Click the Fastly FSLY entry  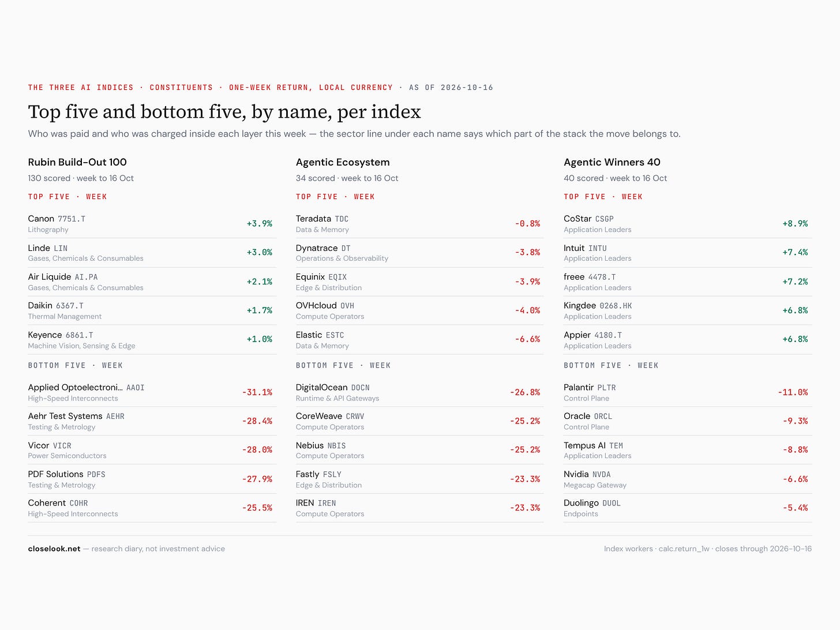318,474
